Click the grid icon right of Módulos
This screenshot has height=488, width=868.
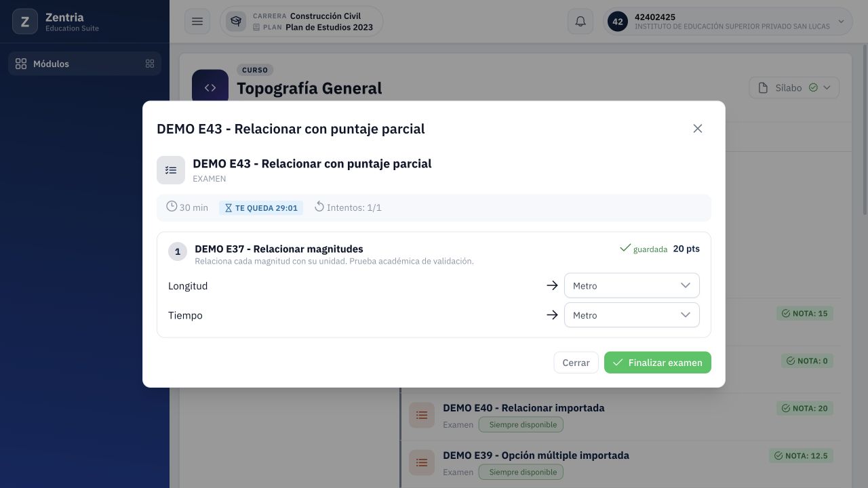(x=150, y=64)
